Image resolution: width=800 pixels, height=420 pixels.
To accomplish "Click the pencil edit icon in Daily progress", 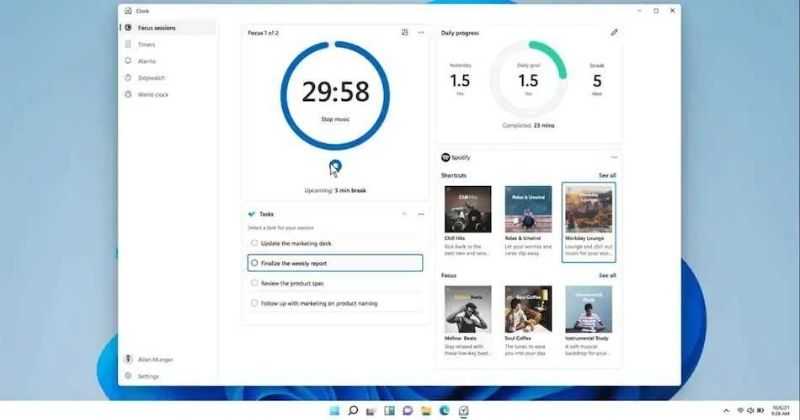I will [614, 33].
